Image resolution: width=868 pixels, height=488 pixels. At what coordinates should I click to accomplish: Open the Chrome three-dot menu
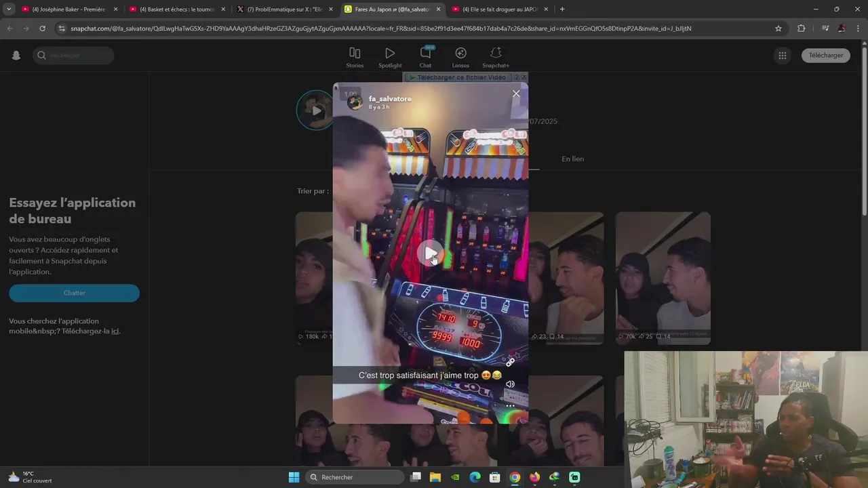(x=859, y=28)
